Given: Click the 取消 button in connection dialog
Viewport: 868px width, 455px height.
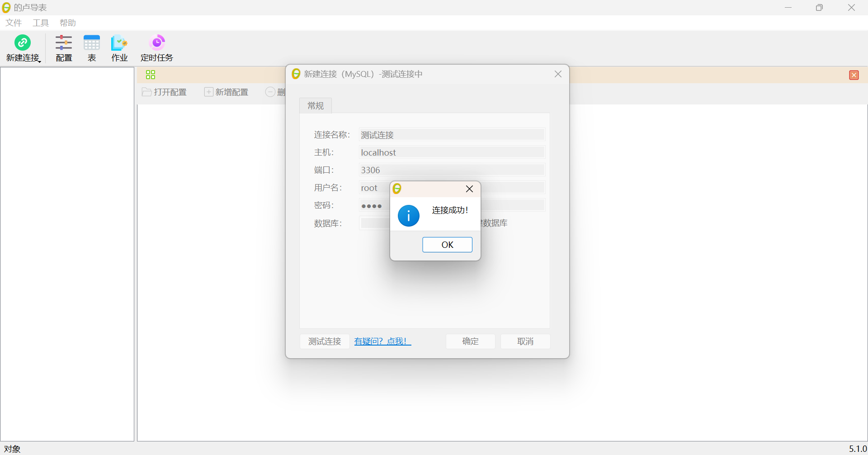Looking at the screenshot, I should (525, 341).
